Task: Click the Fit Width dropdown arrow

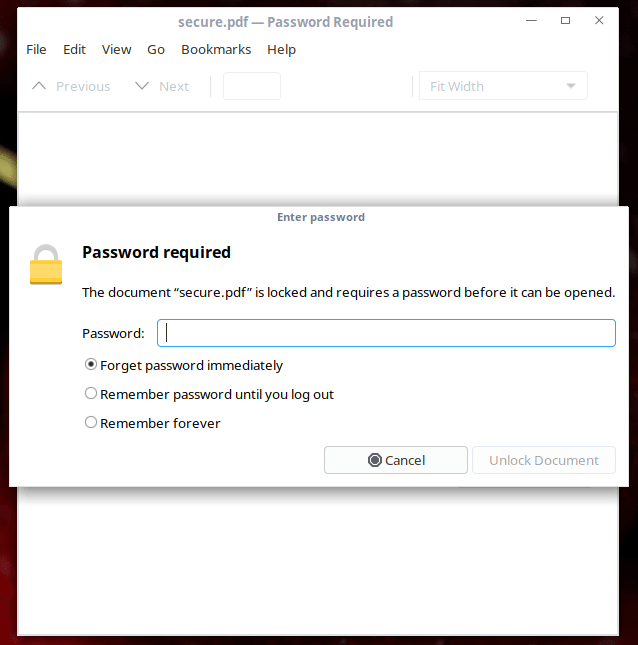Action: 571,86
